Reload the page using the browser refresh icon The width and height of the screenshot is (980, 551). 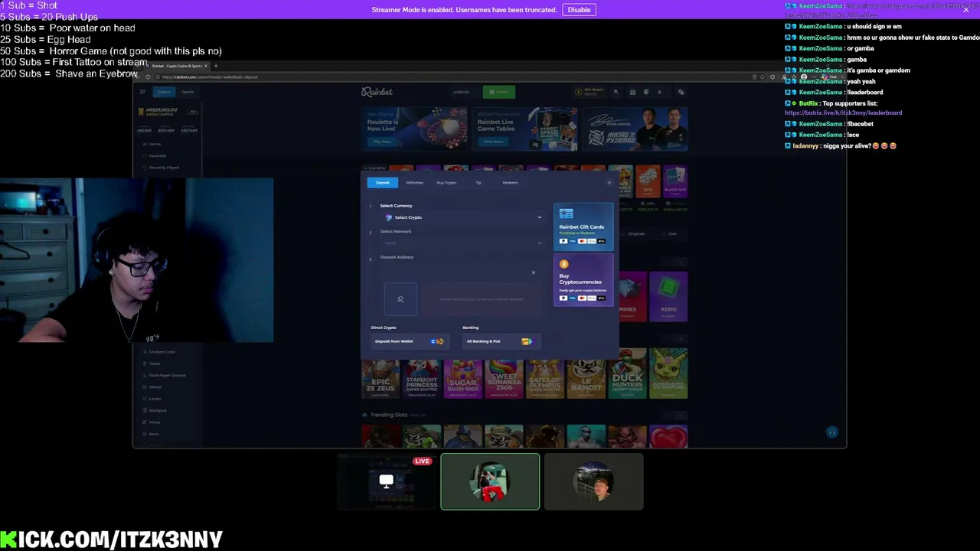[x=148, y=77]
